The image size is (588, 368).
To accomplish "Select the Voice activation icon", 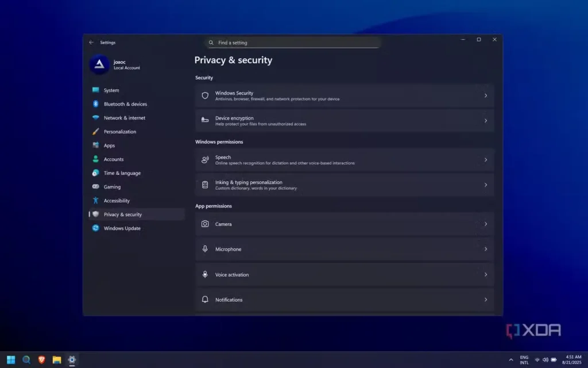I will [205, 274].
